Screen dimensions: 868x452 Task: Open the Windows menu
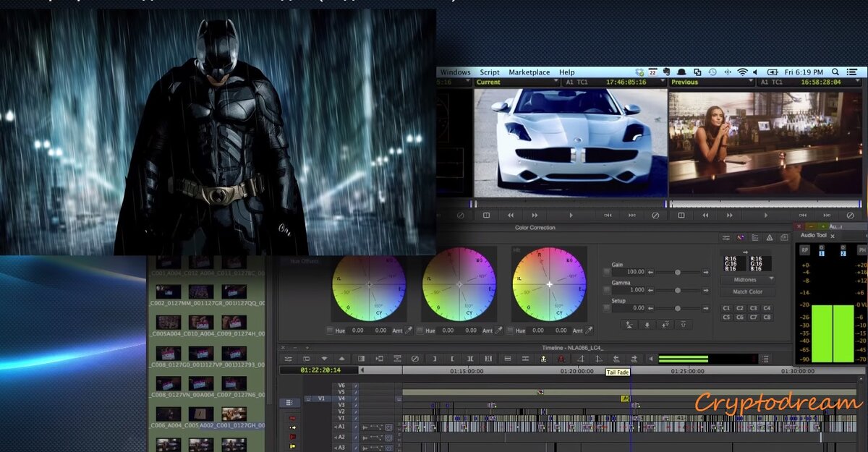click(x=456, y=72)
